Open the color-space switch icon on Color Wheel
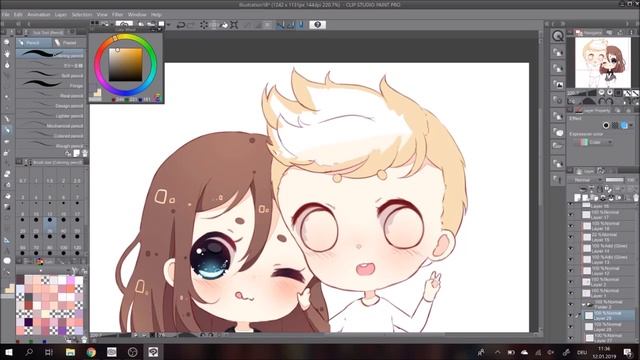Image resolution: width=640 pixels, height=360 pixels. click(158, 98)
